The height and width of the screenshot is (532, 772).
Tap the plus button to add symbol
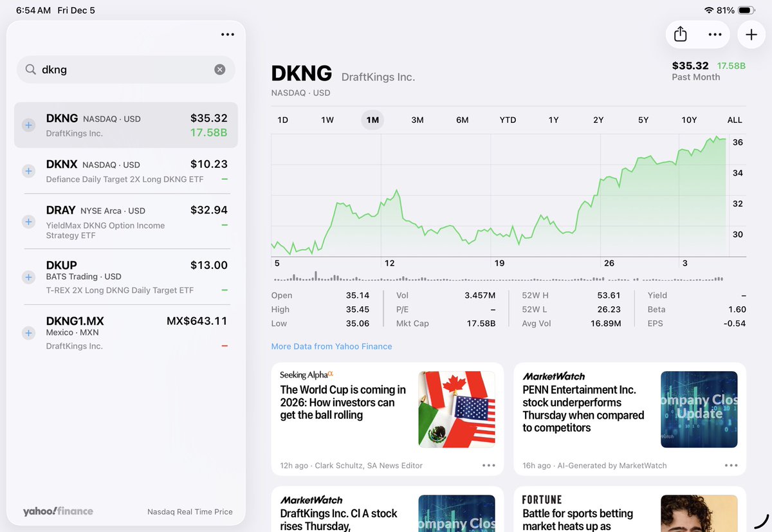[x=751, y=35]
